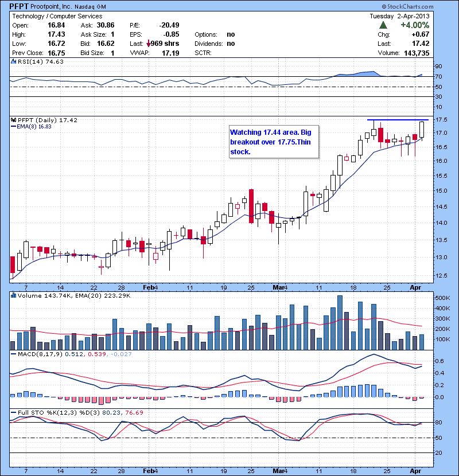Viewport: 459px width, 476px height.
Task: Click the RSI(14) indicator legend icon
Action: (14, 61)
